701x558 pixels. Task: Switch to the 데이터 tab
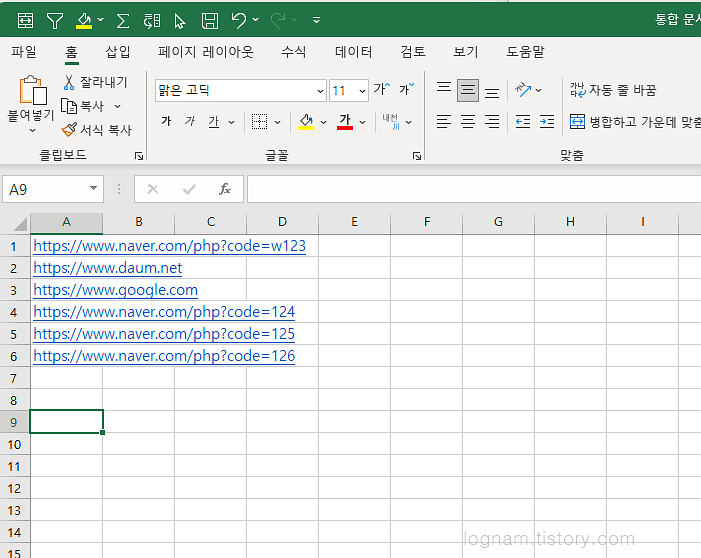point(354,52)
